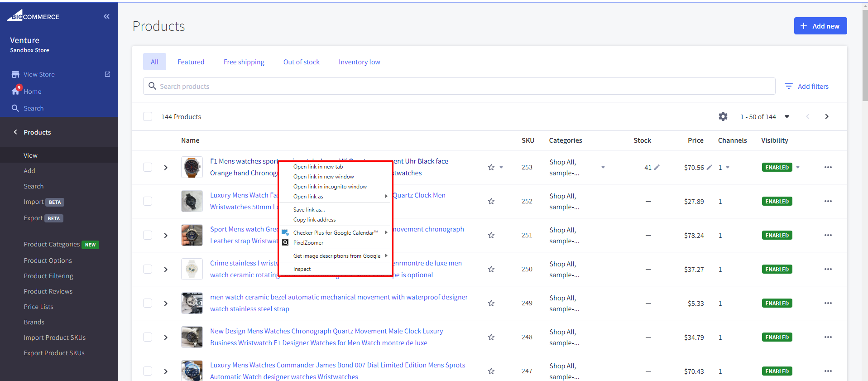Click thumbnail of SKU 249 watch

[192, 303]
